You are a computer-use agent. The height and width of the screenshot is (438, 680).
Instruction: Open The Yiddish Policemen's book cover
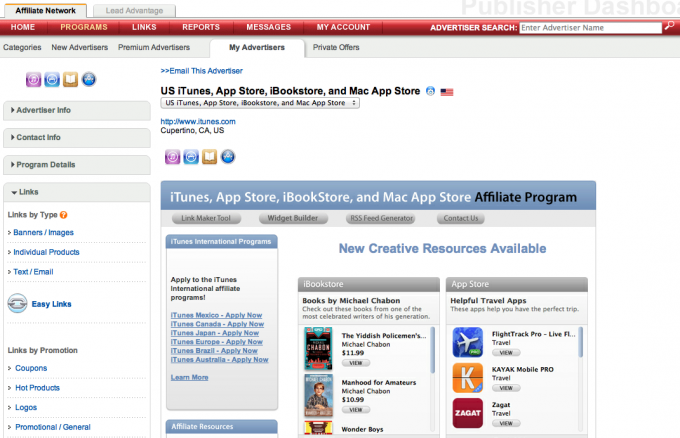coord(318,349)
